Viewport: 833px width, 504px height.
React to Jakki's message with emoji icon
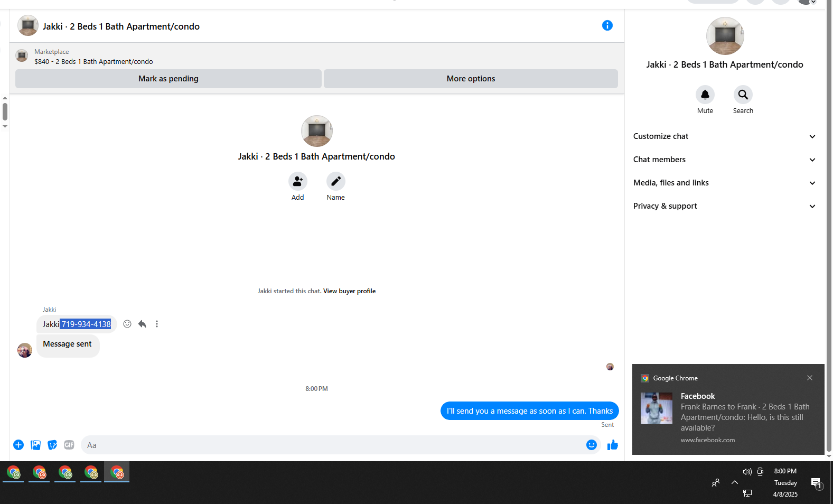[127, 324]
